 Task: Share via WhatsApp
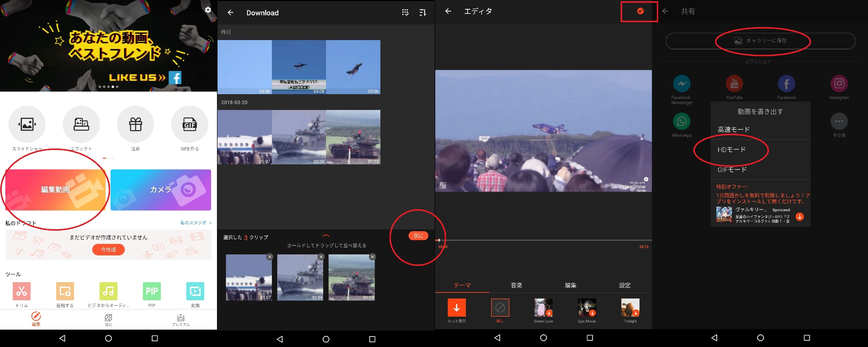click(x=681, y=121)
